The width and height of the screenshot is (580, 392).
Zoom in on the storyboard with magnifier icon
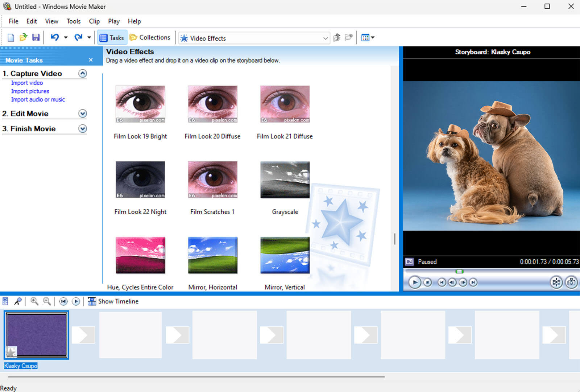[34, 301]
